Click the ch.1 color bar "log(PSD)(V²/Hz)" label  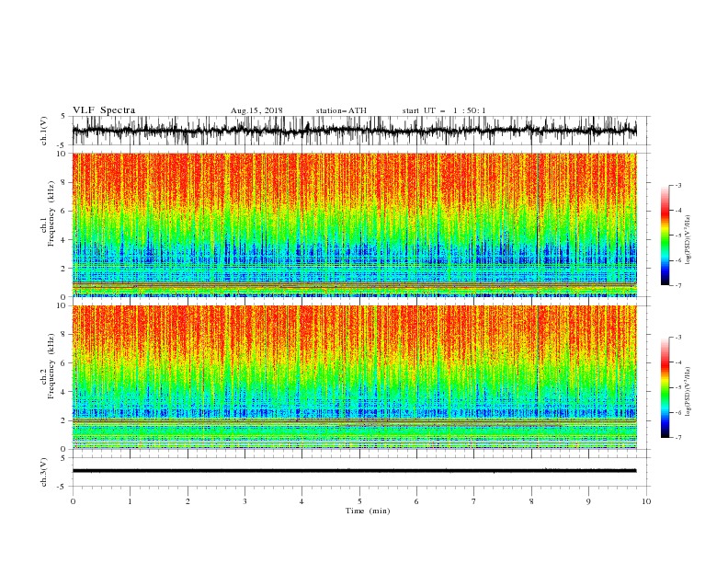click(688, 240)
